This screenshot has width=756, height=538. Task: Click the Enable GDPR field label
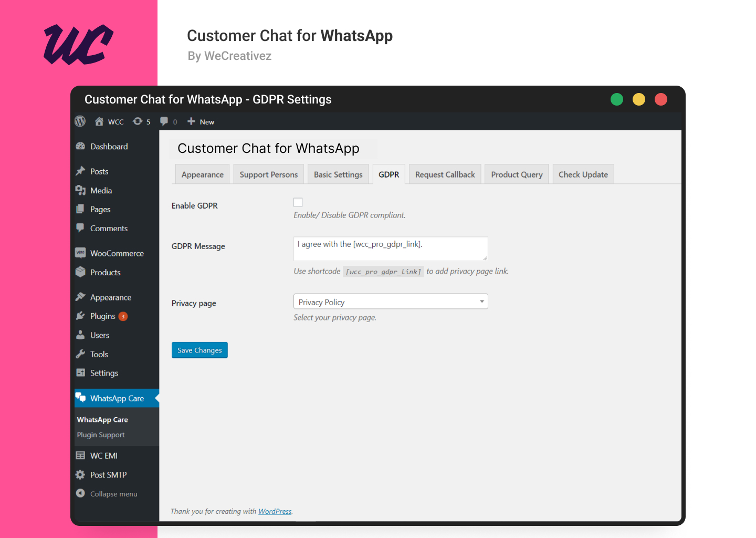[195, 206]
